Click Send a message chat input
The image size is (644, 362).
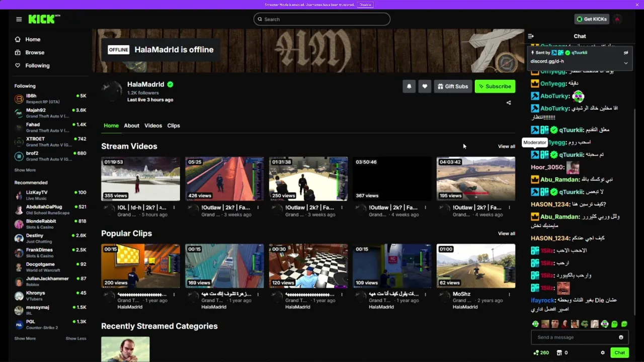click(x=575, y=337)
